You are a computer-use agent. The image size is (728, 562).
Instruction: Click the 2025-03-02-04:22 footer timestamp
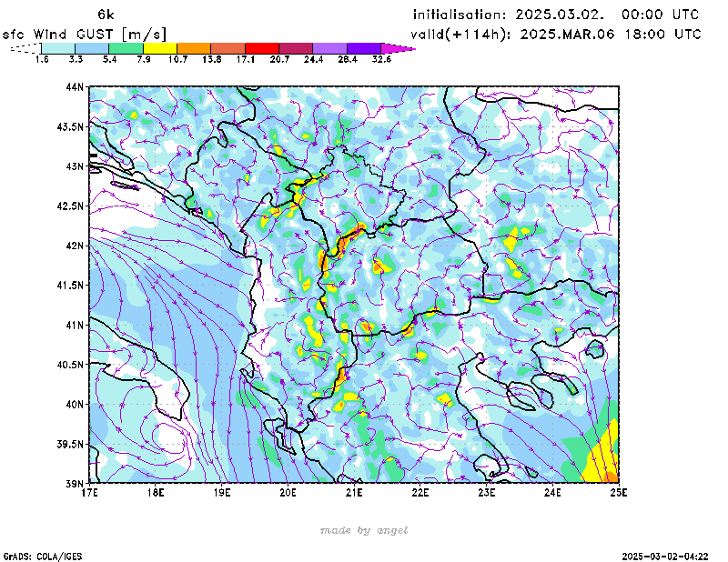click(665, 555)
